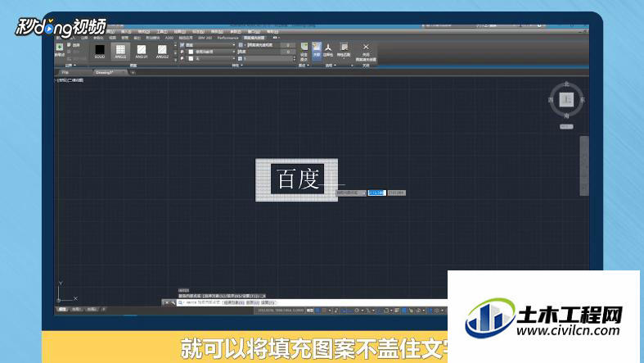Viewport: 644px width, 363px height.
Task: Expand the Boundaries panel title
Action: [71, 66]
